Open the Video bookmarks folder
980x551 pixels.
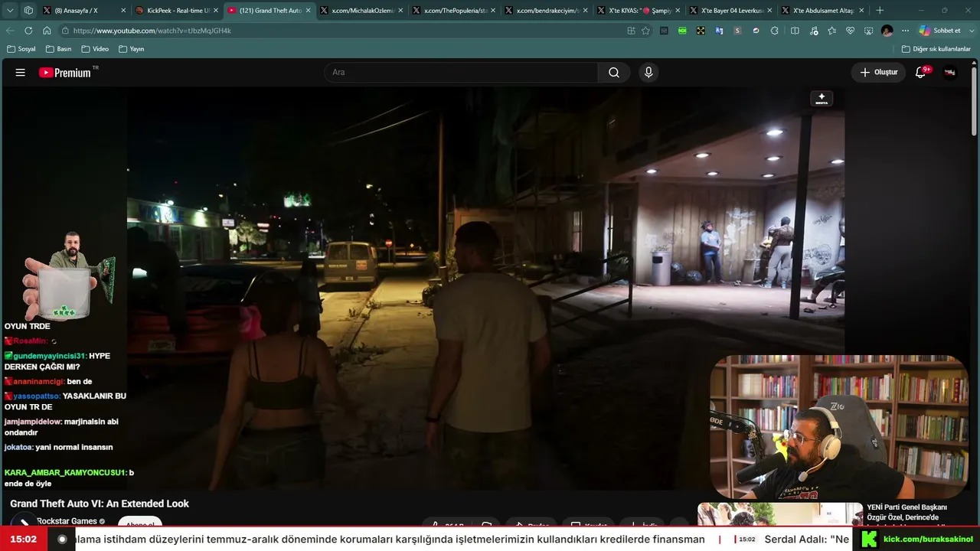(x=95, y=49)
